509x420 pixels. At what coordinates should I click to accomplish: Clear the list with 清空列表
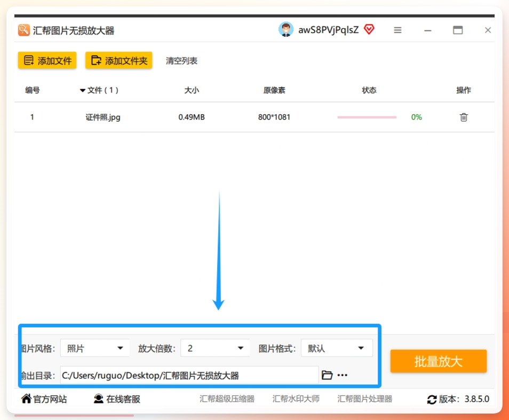click(x=181, y=61)
